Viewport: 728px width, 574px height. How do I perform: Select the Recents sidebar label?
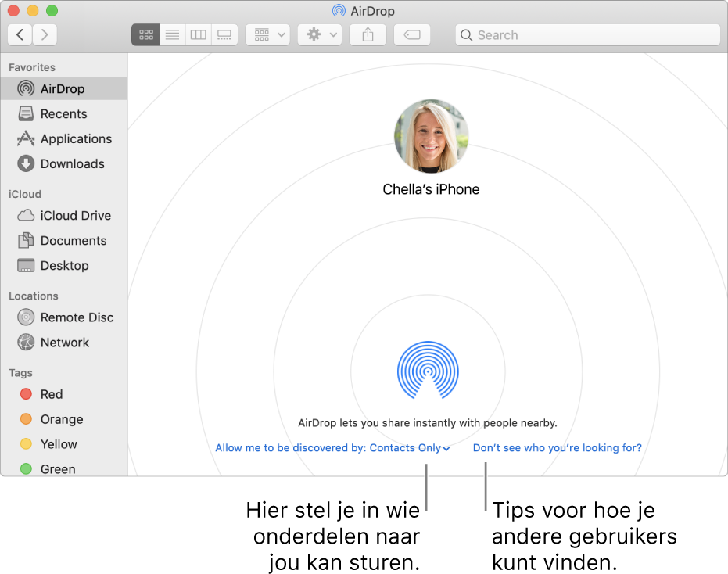[63, 113]
